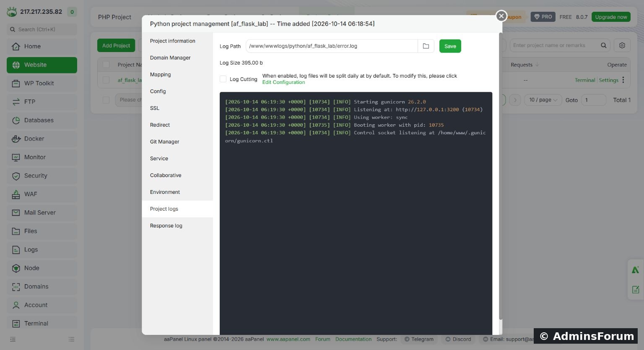Open the www.aapanel.com footer link
Viewport: 644px width, 350px height.
[x=288, y=339]
